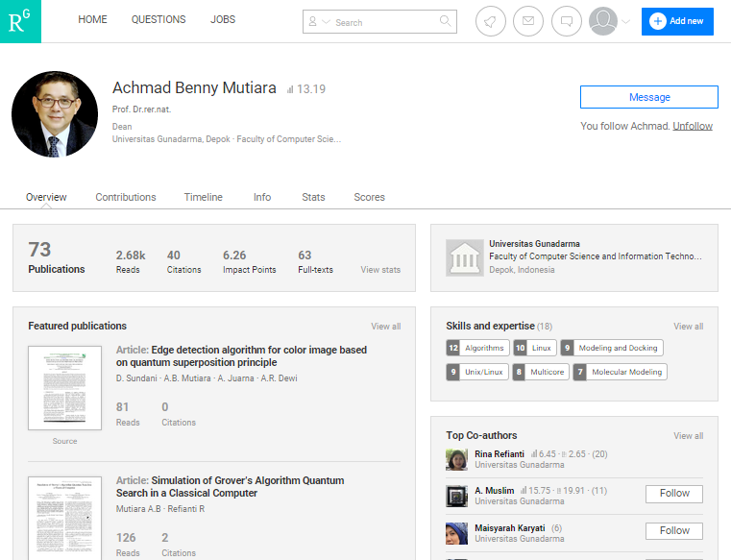This screenshot has height=560, width=731.
Task: Open Faculty of Computer Science department link
Action: click(596, 256)
